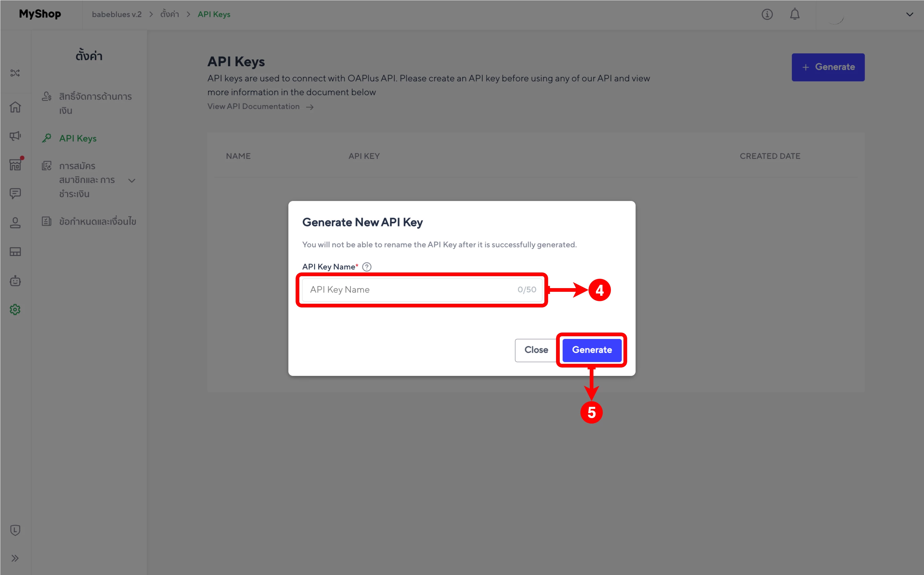Click the chatbot robot icon
This screenshot has height=575, width=924.
click(x=15, y=281)
